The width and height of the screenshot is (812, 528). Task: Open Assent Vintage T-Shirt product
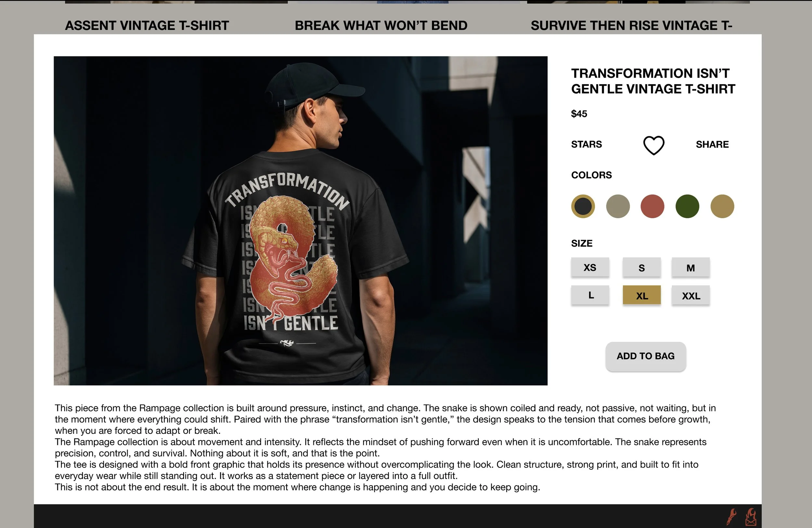(147, 26)
